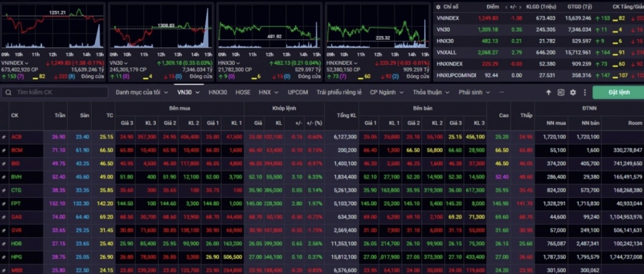Toggle the pin for the ACB row
644x274 pixels.
click(x=4, y=137)
